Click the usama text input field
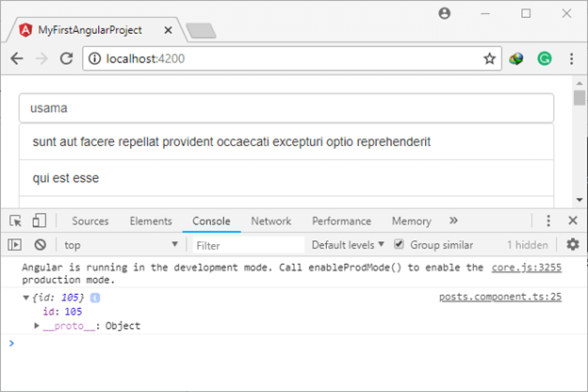The width and height of the screenshot is (588, 392). click(286, 108)
